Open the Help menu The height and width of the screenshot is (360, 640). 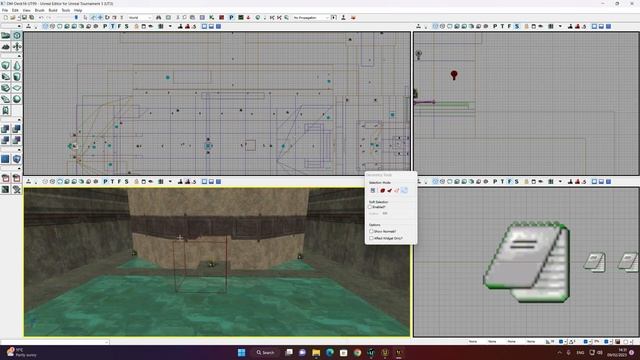78,10
